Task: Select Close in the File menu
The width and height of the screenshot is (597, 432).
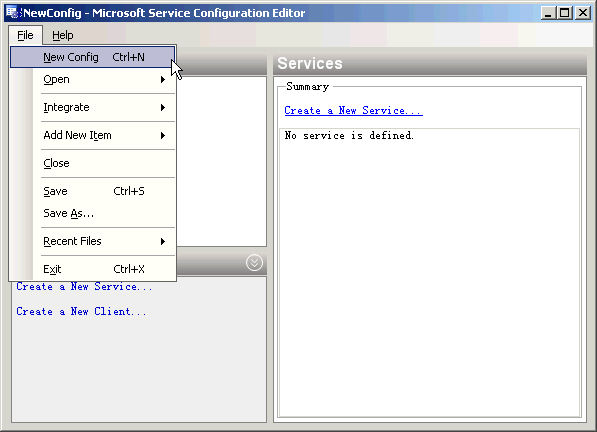Action: (93, 163)
